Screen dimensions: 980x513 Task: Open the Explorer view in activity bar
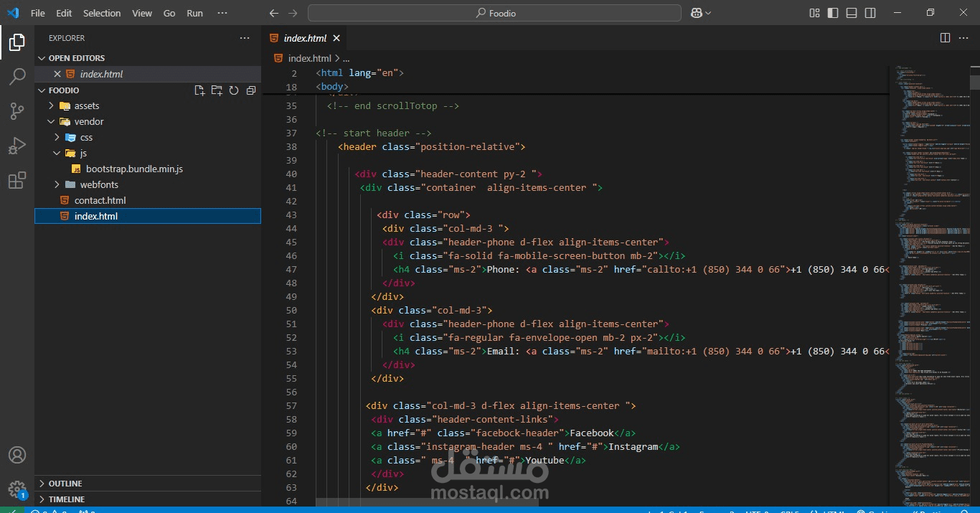click(x=17, y=42)
